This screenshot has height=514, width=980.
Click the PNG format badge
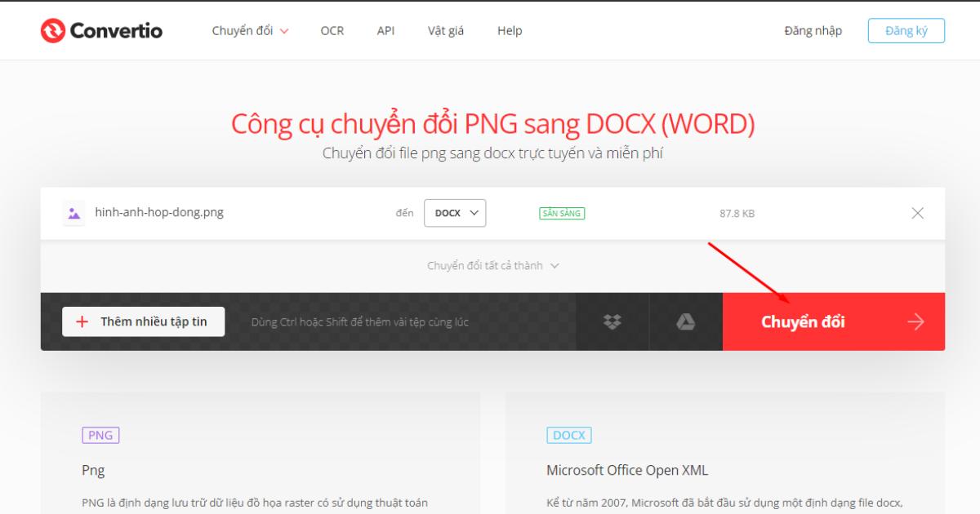pos(101,435)
